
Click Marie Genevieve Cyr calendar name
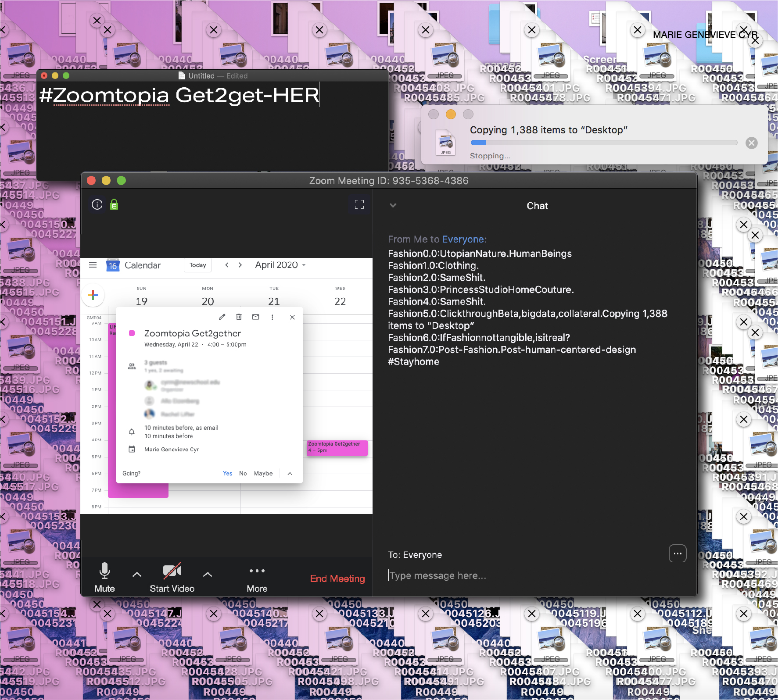(172, 449)
